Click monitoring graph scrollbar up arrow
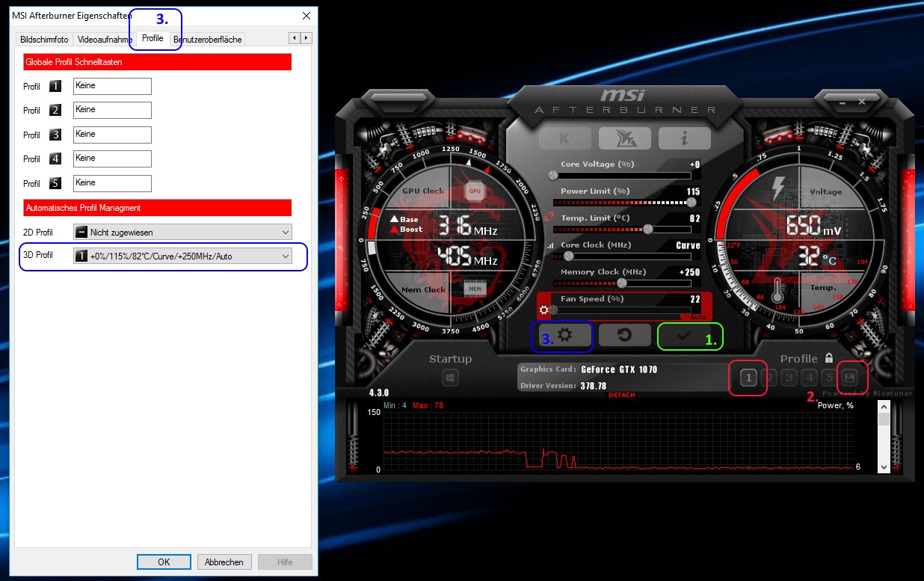Image resolution: width=924 pixels, height=581 pixels. click(884, 407)
